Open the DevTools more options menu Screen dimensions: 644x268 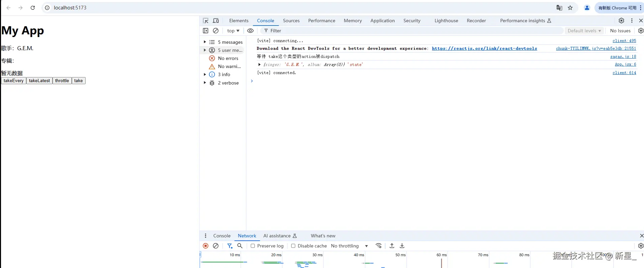[632, 21]
